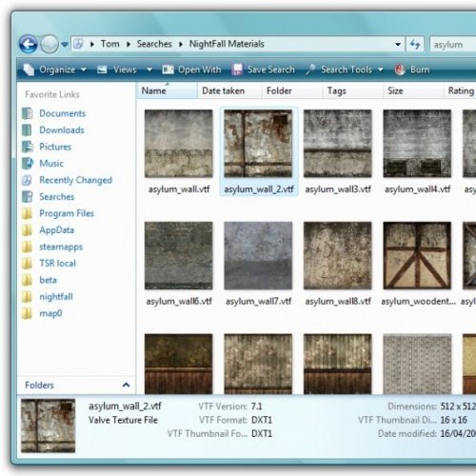The width and height of the screenshot is (476, 476).
Task: Select the Tom breadcrumb segment
Action: pyautogui.click(x=109, y=44)
